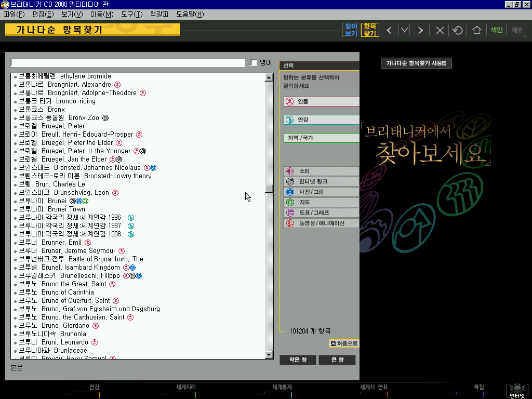Open the 파일(F) menu
Image resolution: width=532 pixels, height=399 pixels.
coord(14,14)
